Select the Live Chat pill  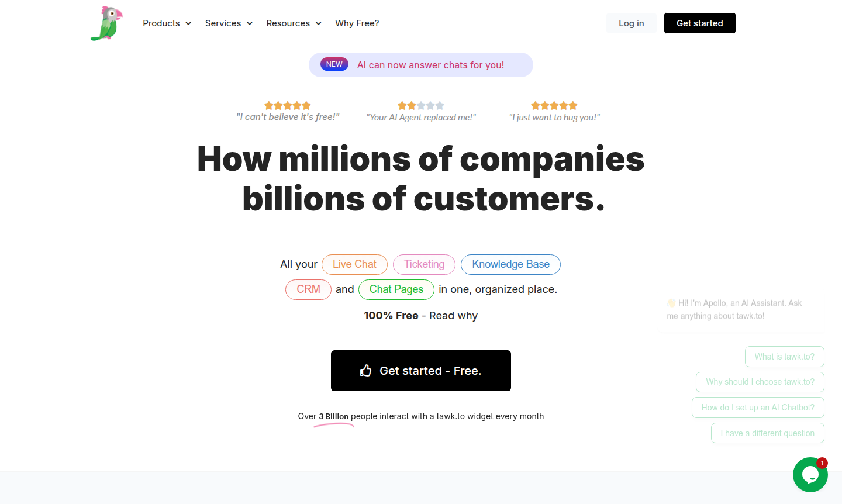pos(354,264)
